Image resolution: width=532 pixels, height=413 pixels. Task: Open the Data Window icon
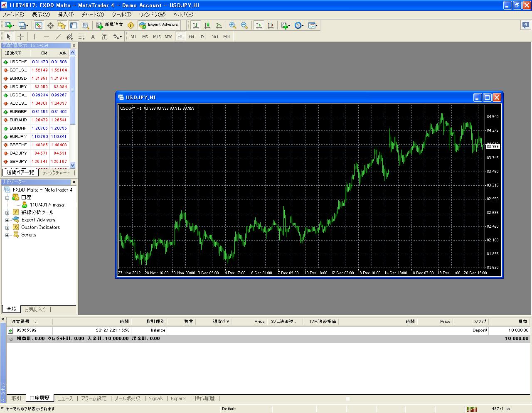pos(50,26)
